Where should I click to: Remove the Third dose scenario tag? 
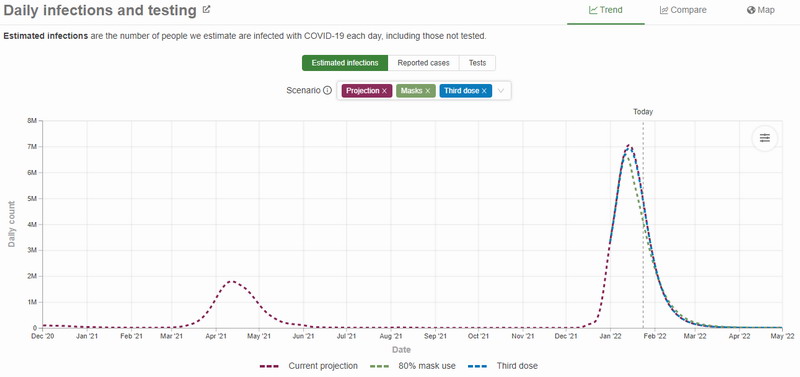[484, 91]
